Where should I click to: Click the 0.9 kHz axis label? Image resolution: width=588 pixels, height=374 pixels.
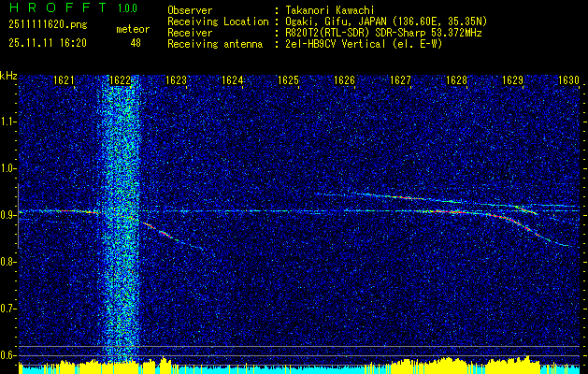click(8, 215)
